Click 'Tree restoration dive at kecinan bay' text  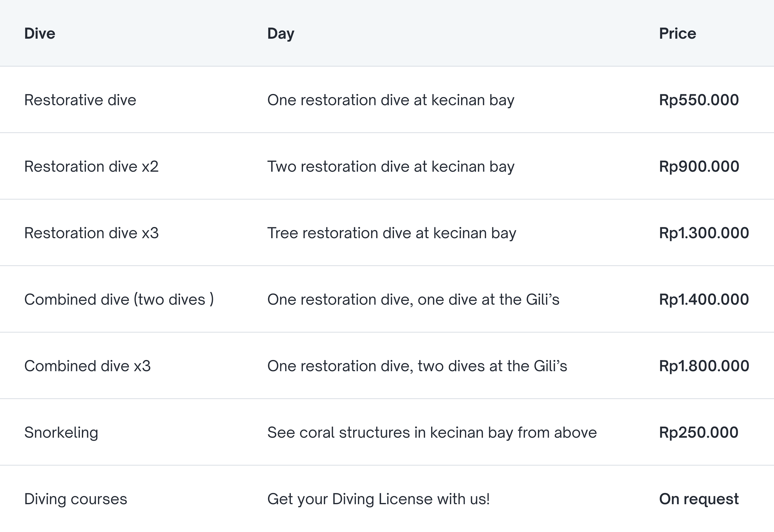click(x=392, y=233)
